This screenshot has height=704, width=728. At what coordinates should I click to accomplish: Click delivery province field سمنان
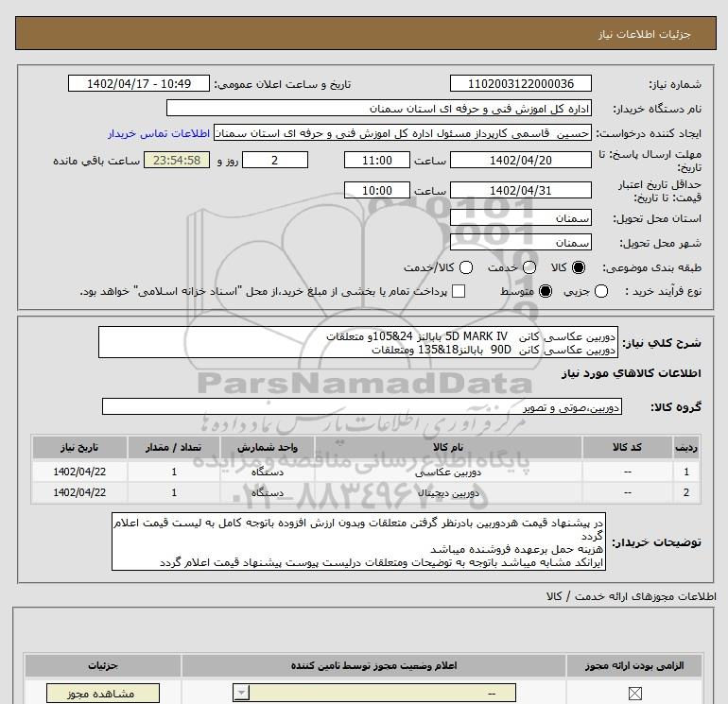pyautogui.click(x=520, y=218)
